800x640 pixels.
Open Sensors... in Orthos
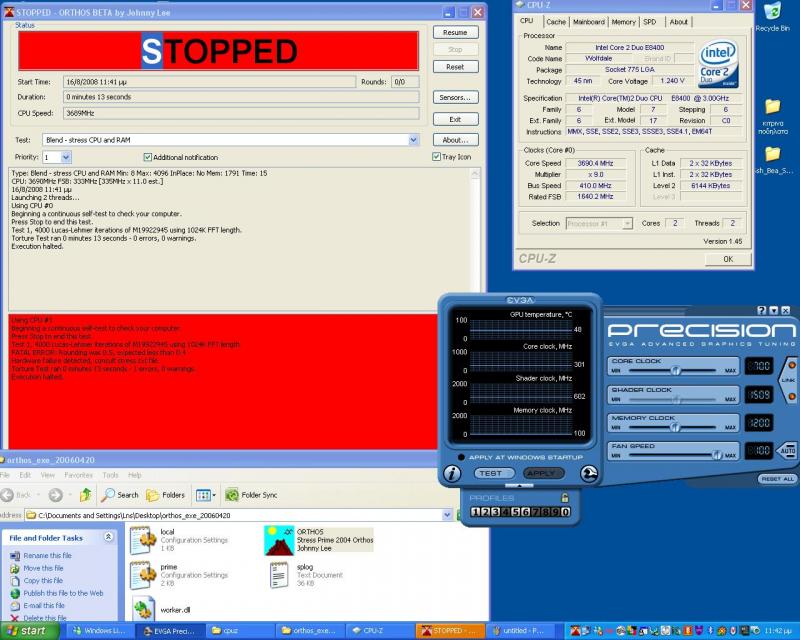[x=455, y=97]
